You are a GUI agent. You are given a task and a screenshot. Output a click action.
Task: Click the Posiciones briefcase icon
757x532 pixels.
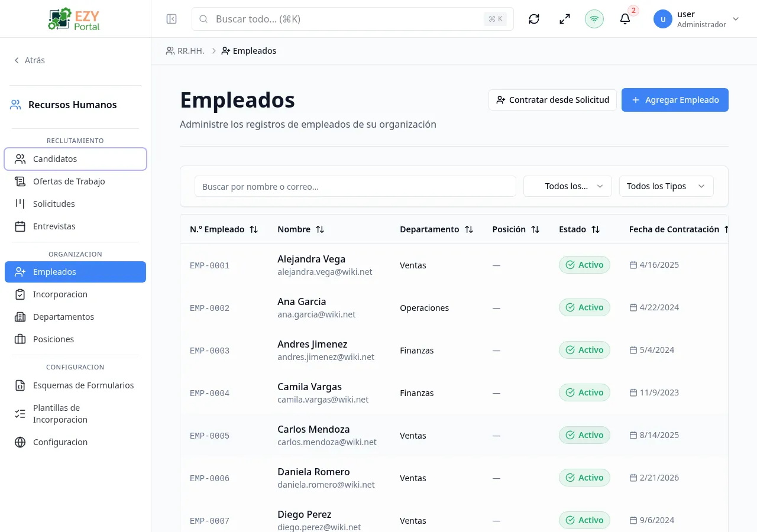point(20,339)
